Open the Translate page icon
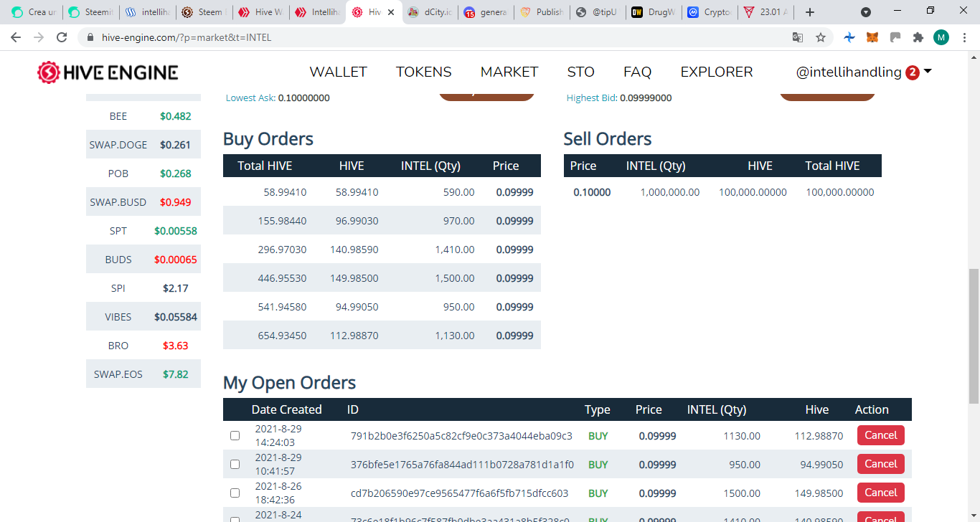The width and height of the screenshot is (980, 522). (x=798, y=37)
